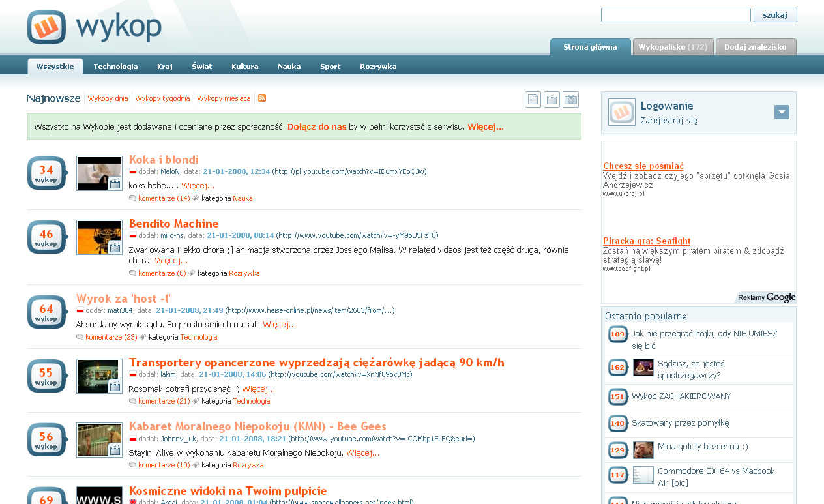Open the RSS feed icon
The image size is (824, 504).
coord(262,98)
